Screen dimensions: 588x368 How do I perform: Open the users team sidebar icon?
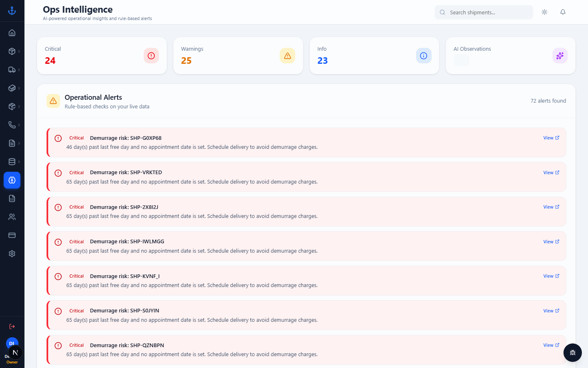[x=12, y=217]
